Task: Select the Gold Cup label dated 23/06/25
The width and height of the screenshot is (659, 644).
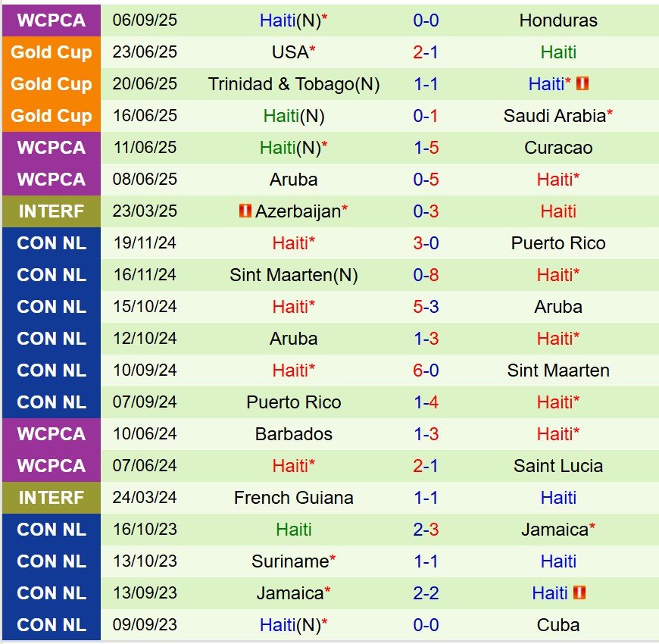Action: 51,52
